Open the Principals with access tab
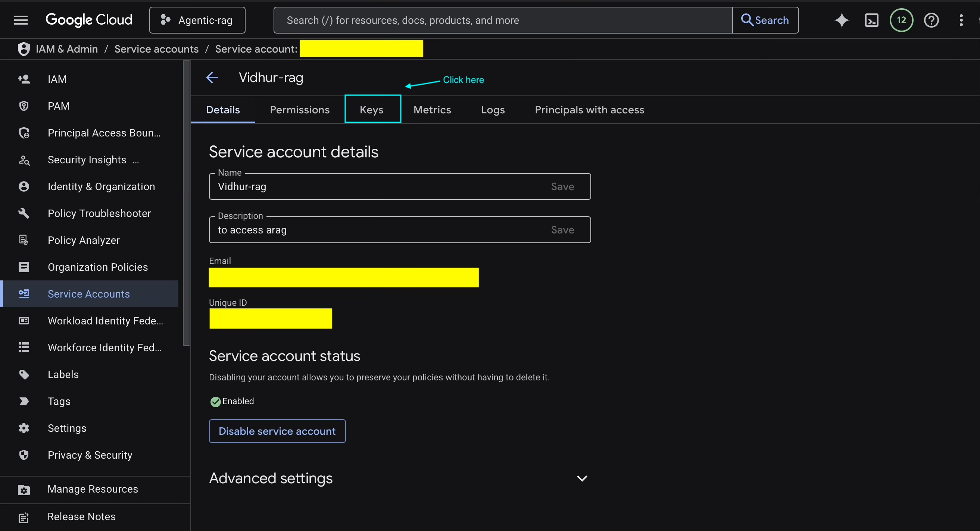The height and width of the screenshot is (531, 980). 589,110
